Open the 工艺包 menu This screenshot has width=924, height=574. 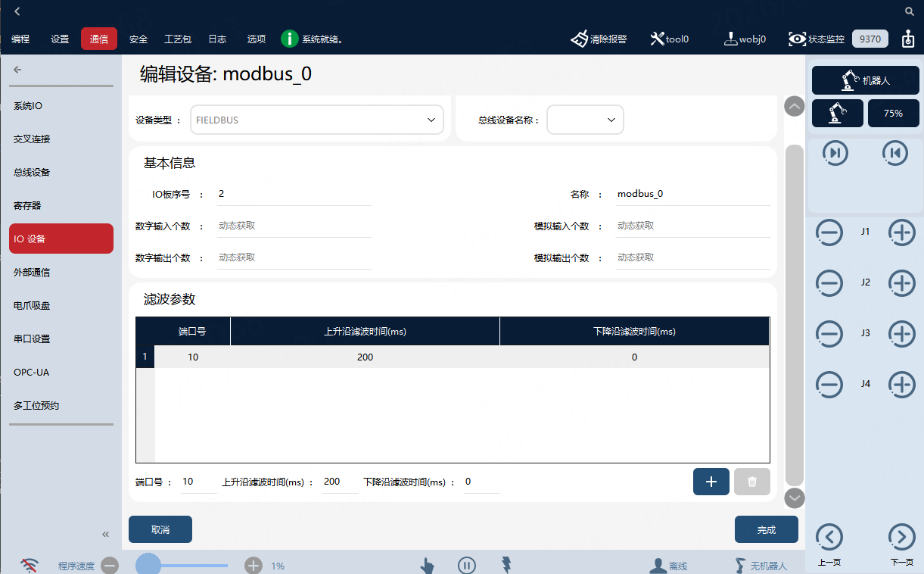(178, 39)
